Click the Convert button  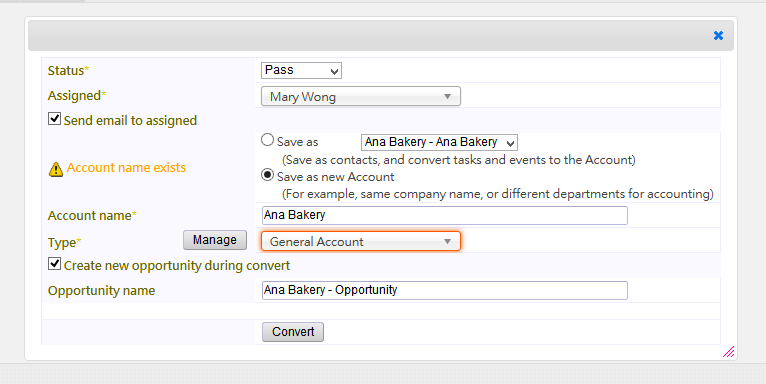pyautogui.click(x=293, y=332)
